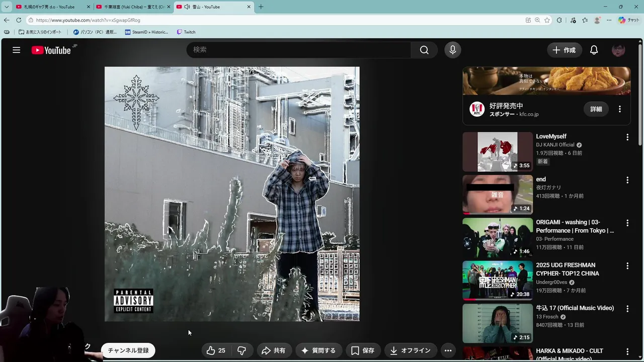Open options for 2025 UDG FRESHMAN CYPHER
644x362 pixels.
(627, 265)
